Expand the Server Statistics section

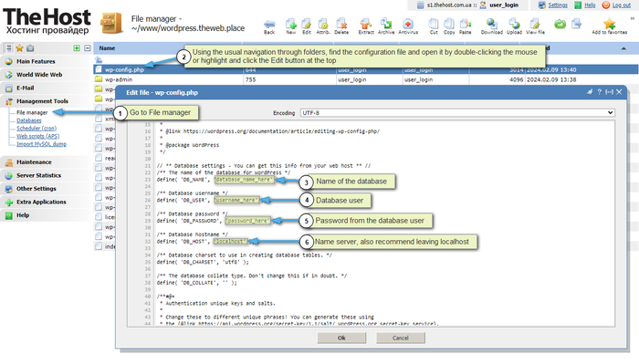tap(47, 175)
